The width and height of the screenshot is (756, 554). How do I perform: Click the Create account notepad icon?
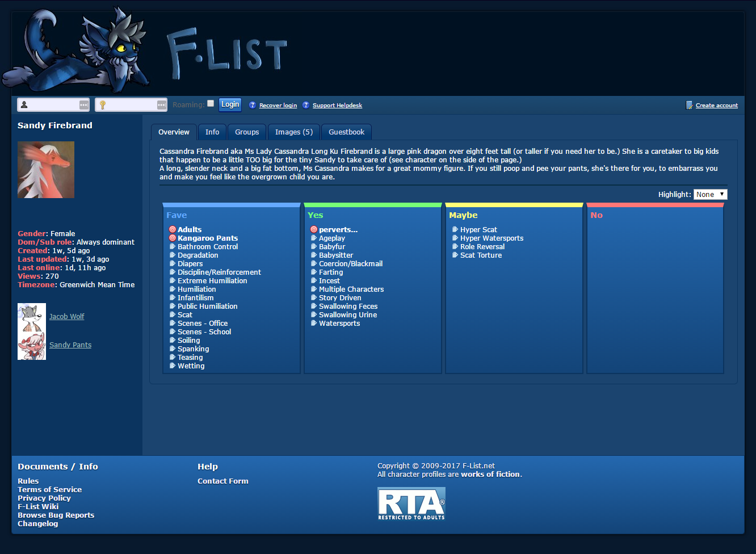[690, 105]
